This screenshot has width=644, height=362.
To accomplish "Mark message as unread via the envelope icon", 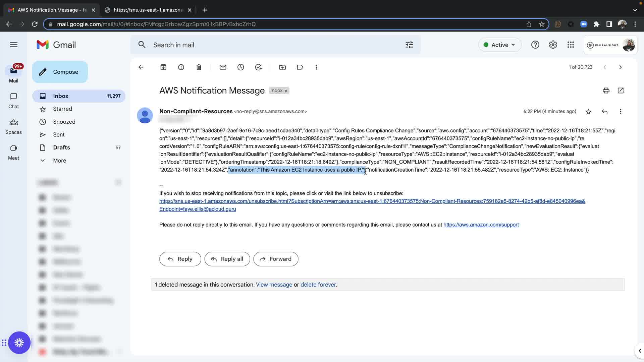I will 223,67.
